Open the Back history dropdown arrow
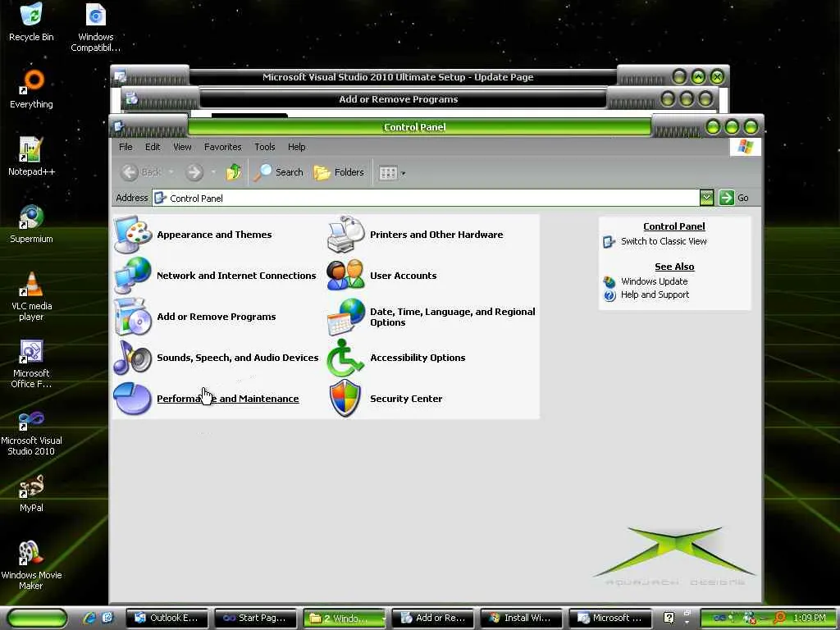The width and height of the screenshot is (840, 630). (171, 172)
